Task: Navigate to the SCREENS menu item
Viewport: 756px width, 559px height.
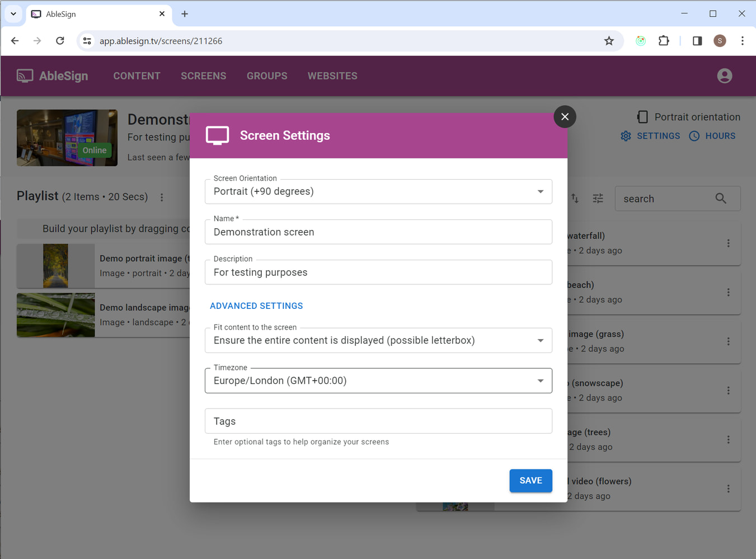Action: pos(203,76)
